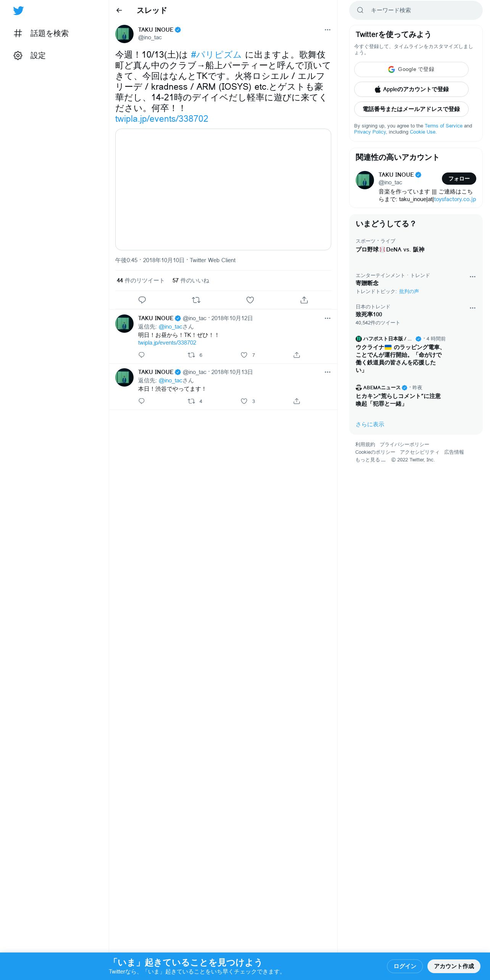Viewport: 490px width, 980px height.
Task: Like the October 12 reply tweet
Action: (244, 355)
